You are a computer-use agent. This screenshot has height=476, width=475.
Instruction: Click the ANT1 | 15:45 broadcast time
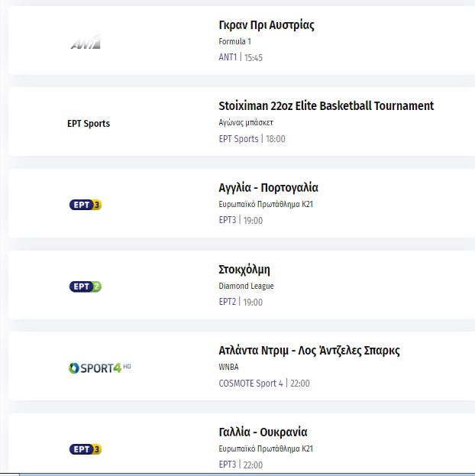(241, 57)
